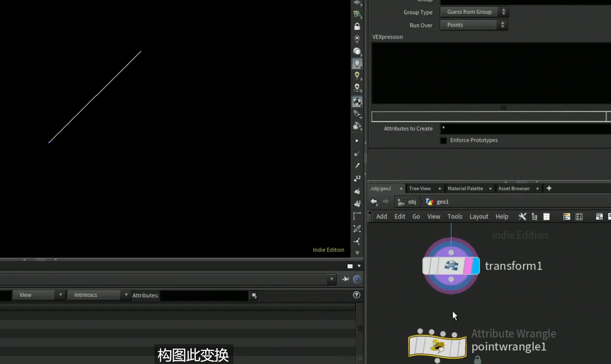Open the Run Over Points dropdown
This screenshot has width=611, height=364.
point(474,25)
